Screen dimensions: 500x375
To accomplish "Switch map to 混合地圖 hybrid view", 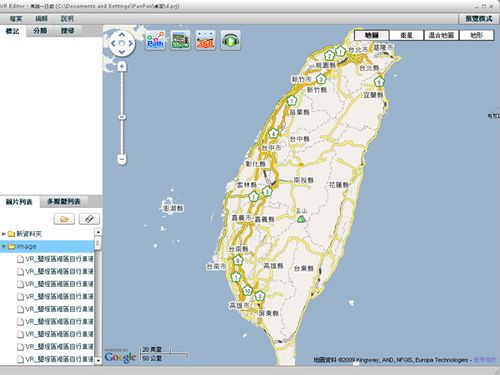I will [441, 35].
